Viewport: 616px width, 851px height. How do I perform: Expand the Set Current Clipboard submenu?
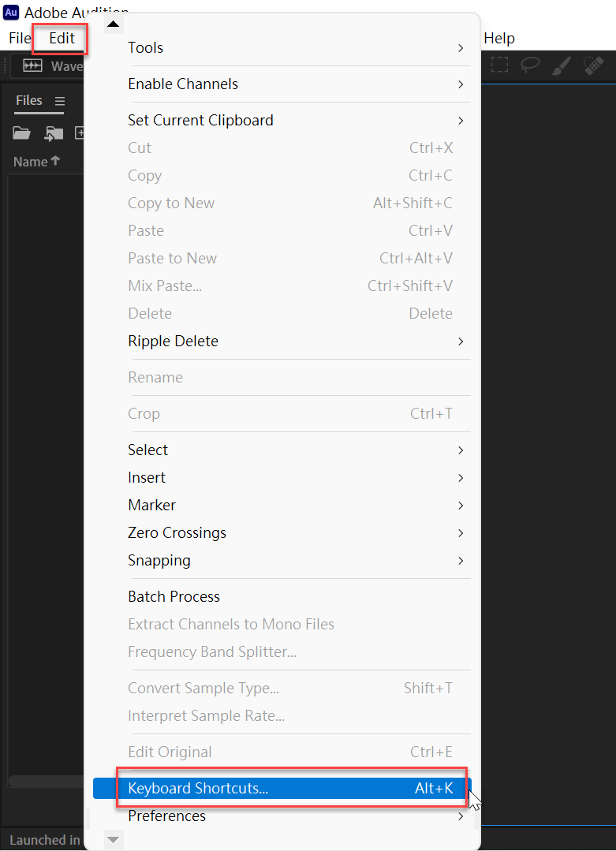(282, 121)
